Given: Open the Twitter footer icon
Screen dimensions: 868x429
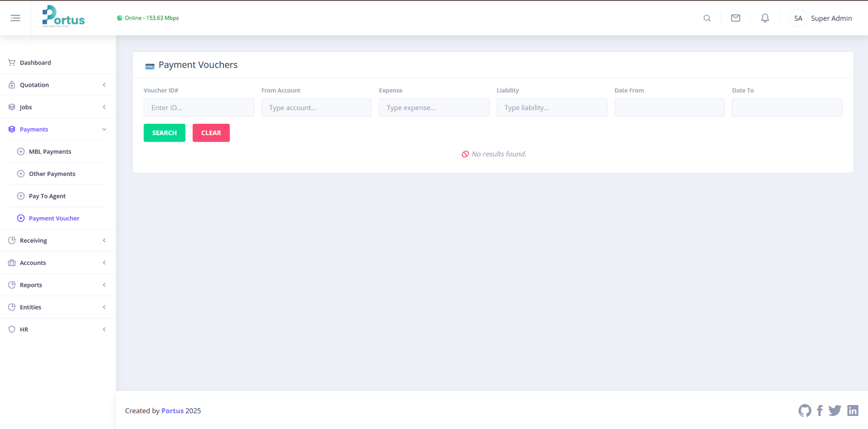Looking at the screenshot, I should (835, 411).
